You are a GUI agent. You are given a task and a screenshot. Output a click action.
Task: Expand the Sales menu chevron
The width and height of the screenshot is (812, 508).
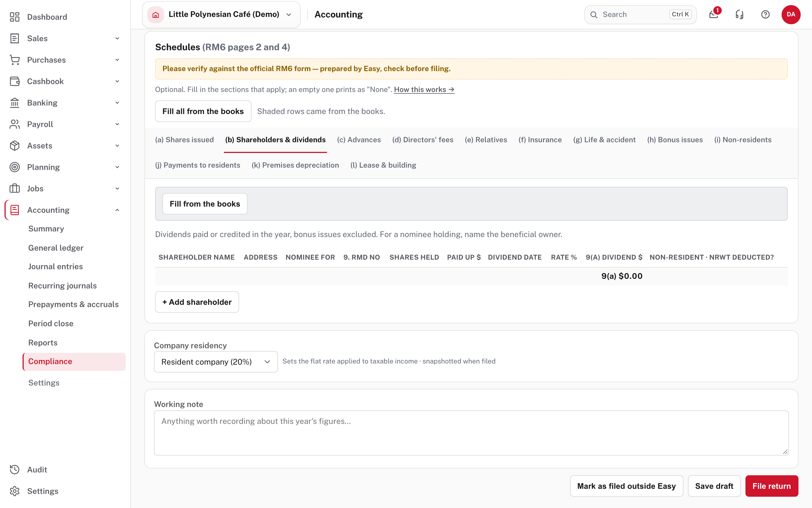[x=117, y=38]
